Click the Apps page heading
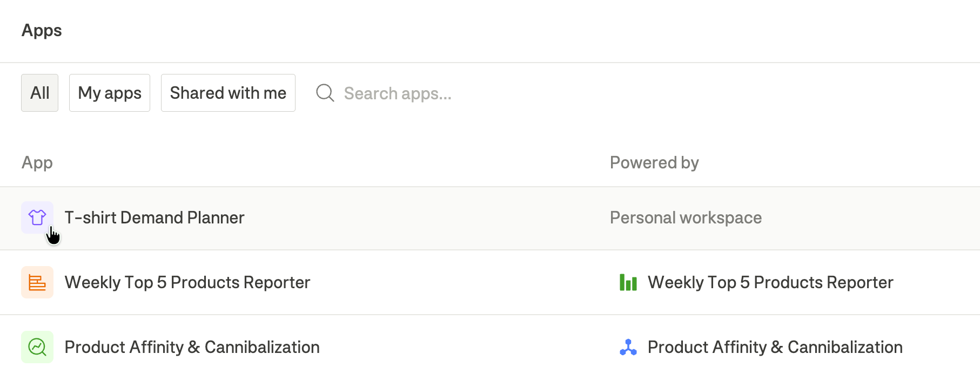 (42, 30)
